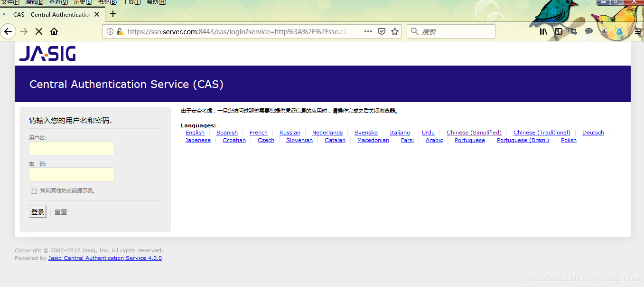Click the padlock warning icon in URL bar

tap(120, 31)
